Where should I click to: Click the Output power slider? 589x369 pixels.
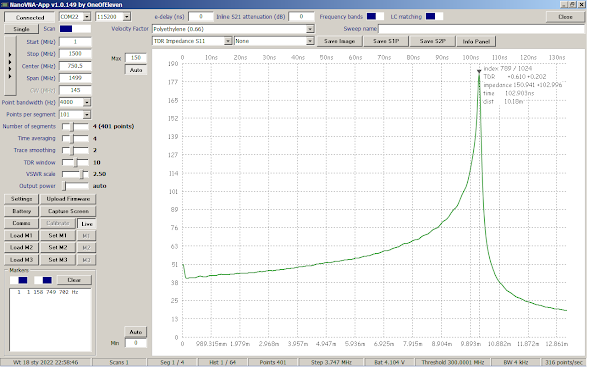tap(75, 186)
